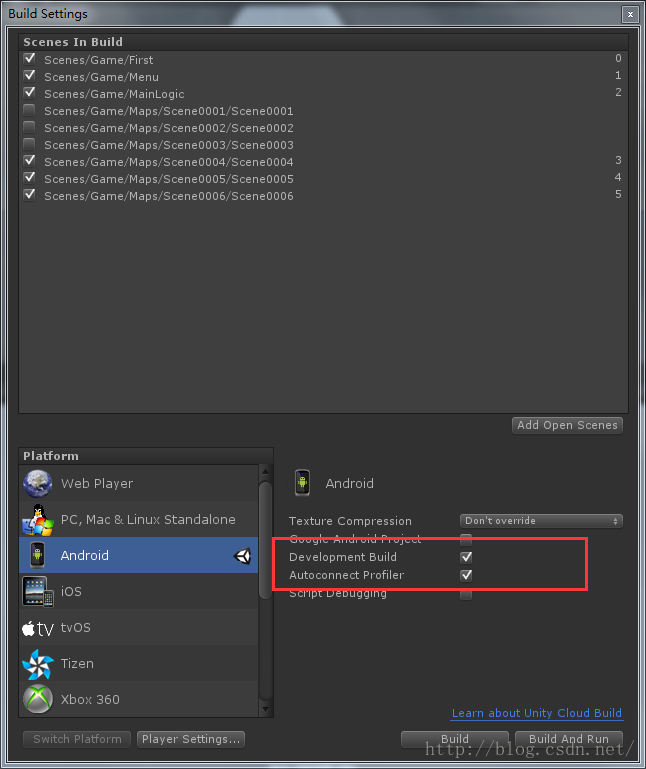This screenshot has height=769, width=646.
Task: Disable the Scene0004 scene checkbox
Action: [x=29, y=161]
